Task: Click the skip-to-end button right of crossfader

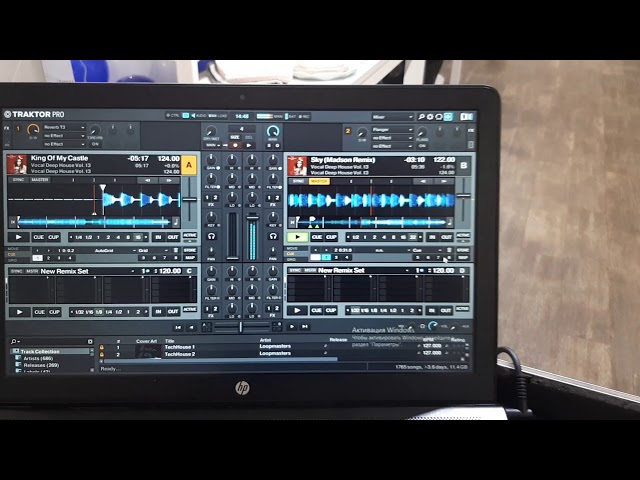Action: (x=304, y=327)
